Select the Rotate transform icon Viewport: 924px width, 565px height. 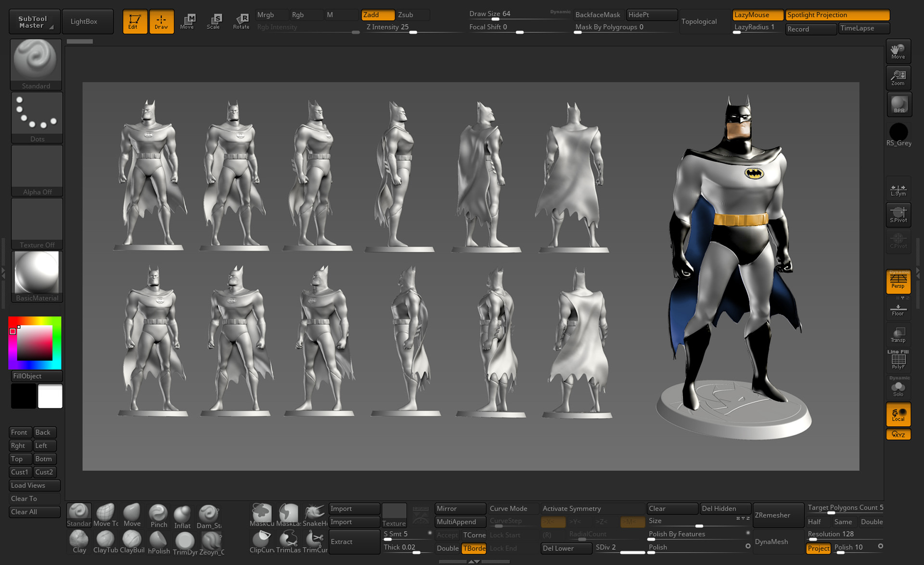pyautogui.click(x=241, y=22)
